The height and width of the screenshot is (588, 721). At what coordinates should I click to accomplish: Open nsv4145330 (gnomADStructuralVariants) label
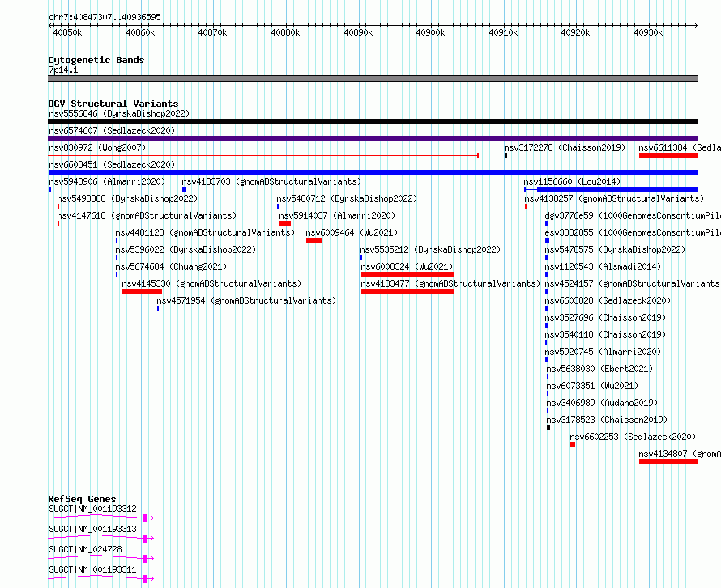tap(211, 283)
